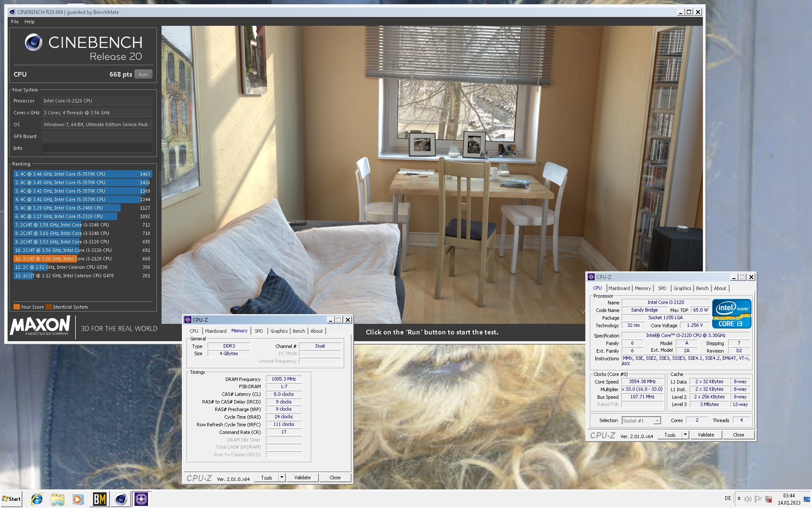Open Windows Explorer folder icon in taskbar

point(57,499)
